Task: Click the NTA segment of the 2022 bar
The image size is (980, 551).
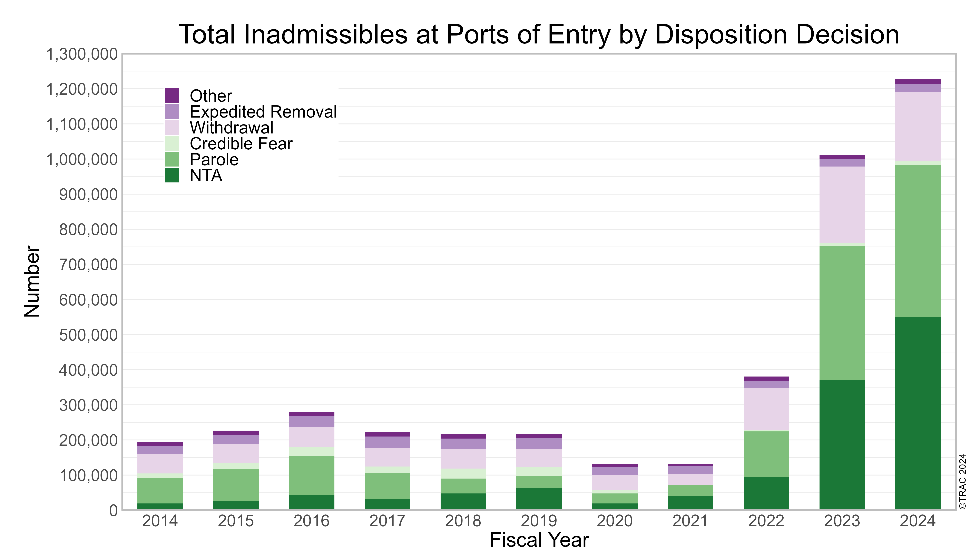Action: [x=766, y=493]
